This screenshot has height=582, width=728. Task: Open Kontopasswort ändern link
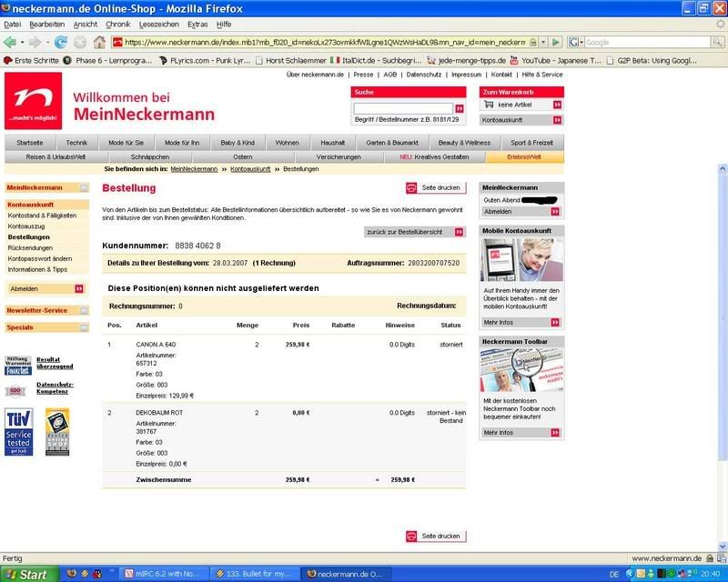pos(40,258)
